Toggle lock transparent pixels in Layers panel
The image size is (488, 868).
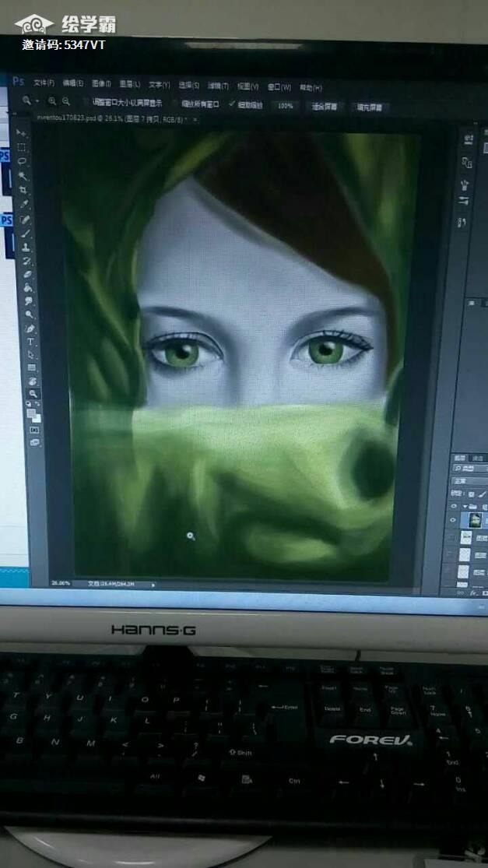tap(472, 494)
